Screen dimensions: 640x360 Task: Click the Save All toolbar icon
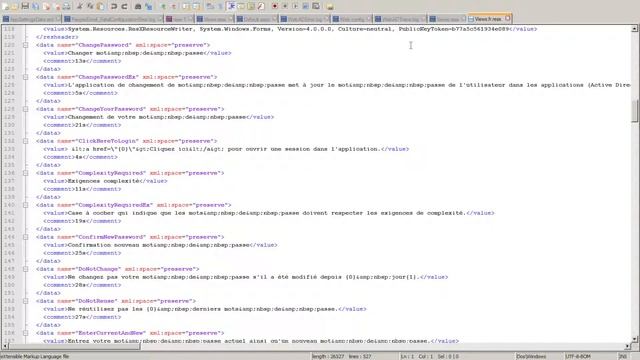[36, 7]
